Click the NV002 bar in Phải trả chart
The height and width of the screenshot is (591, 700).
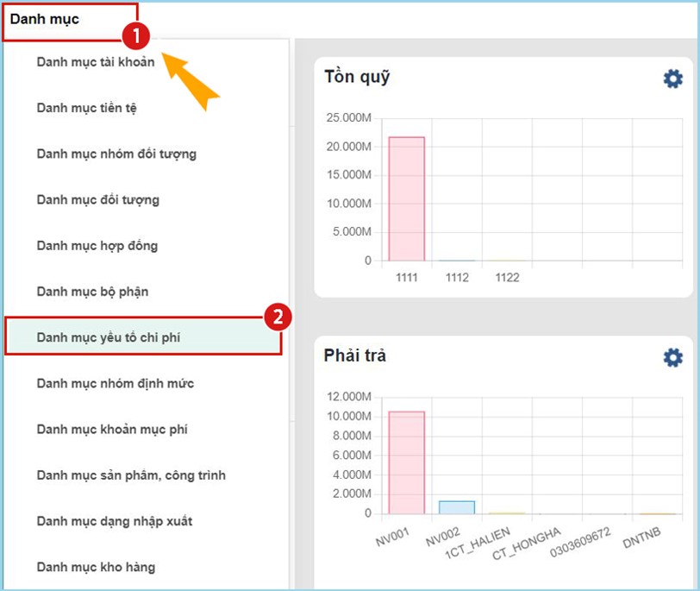click(x=456, y=507)
